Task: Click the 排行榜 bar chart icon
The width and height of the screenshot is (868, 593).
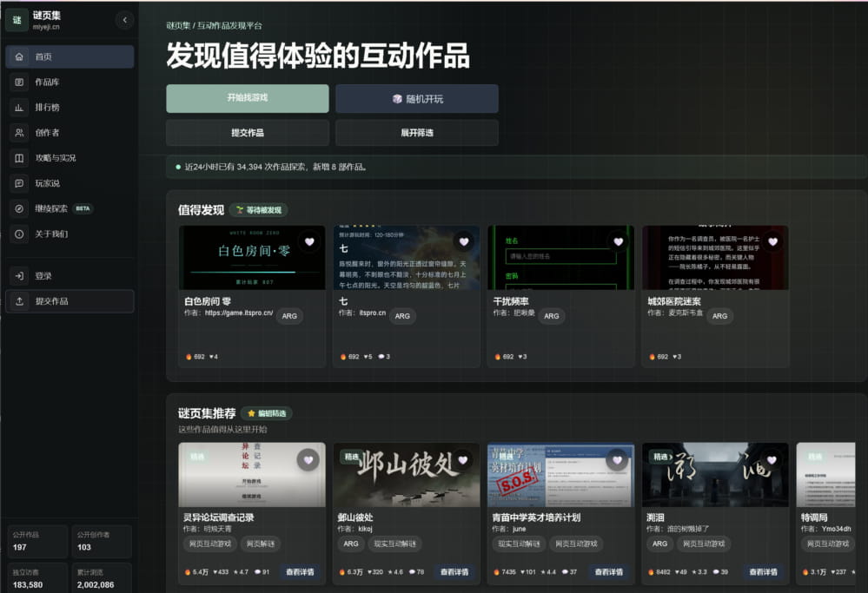Action: [19, 108]
